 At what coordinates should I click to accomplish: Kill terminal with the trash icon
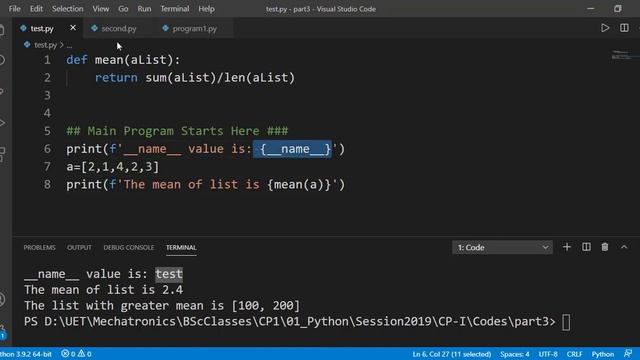(x=605, y=247)
